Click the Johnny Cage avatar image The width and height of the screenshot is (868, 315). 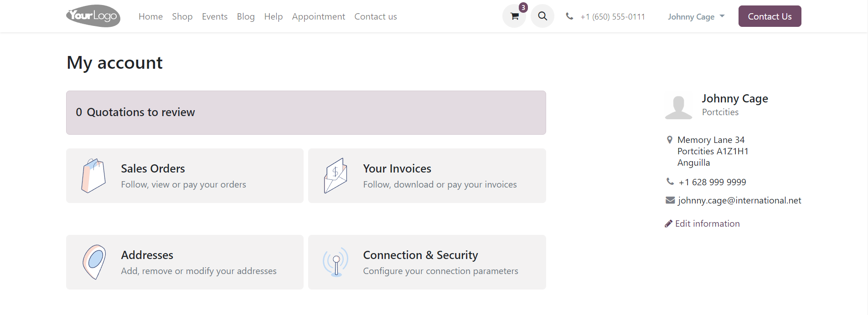pos(678,106)
